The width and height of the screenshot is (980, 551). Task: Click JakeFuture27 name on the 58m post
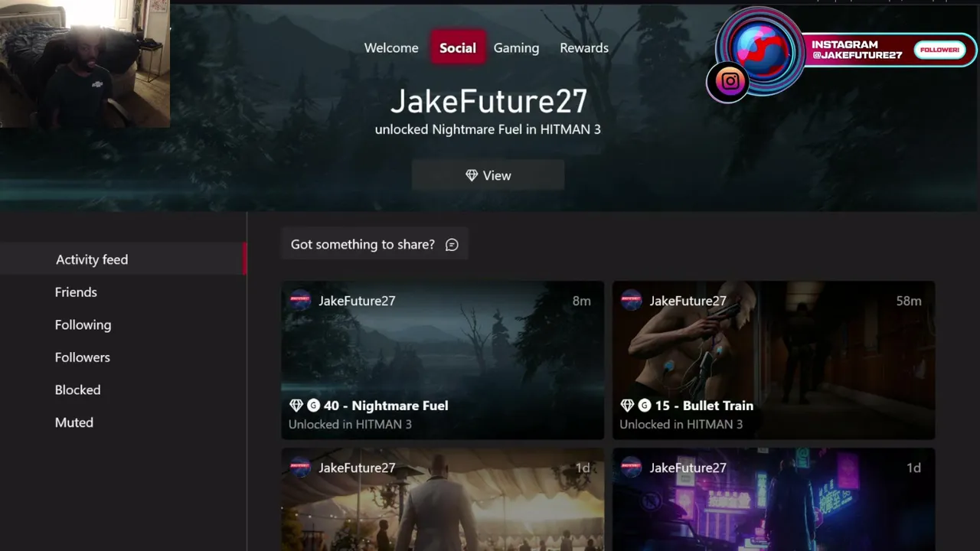tap(688, 301)
